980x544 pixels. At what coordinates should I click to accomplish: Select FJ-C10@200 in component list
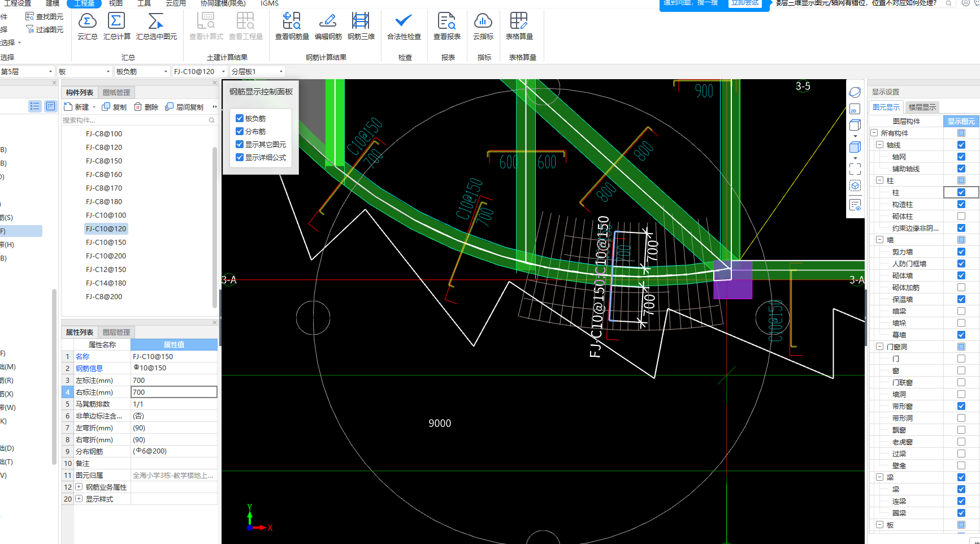click(x=106, y=256)
